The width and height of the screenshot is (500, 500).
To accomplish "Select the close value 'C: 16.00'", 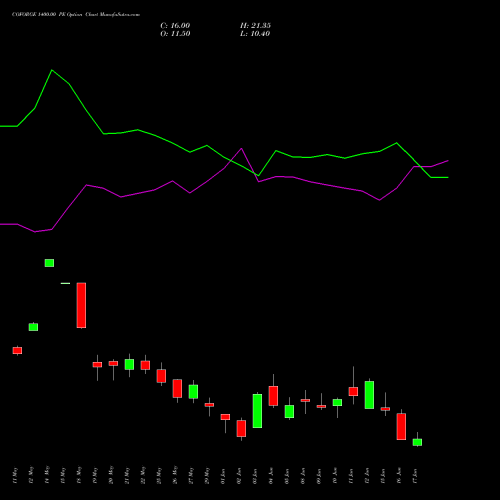I will click(175, 26).
